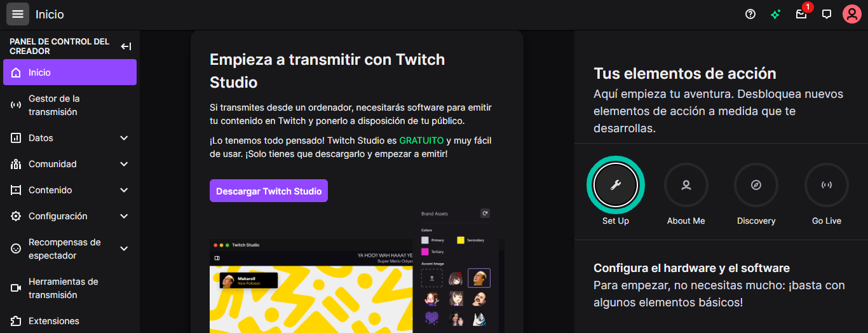The width and height of the screenshot is (868, 333).
Task: Open the help question mark icon
Action: click(750, 14)
